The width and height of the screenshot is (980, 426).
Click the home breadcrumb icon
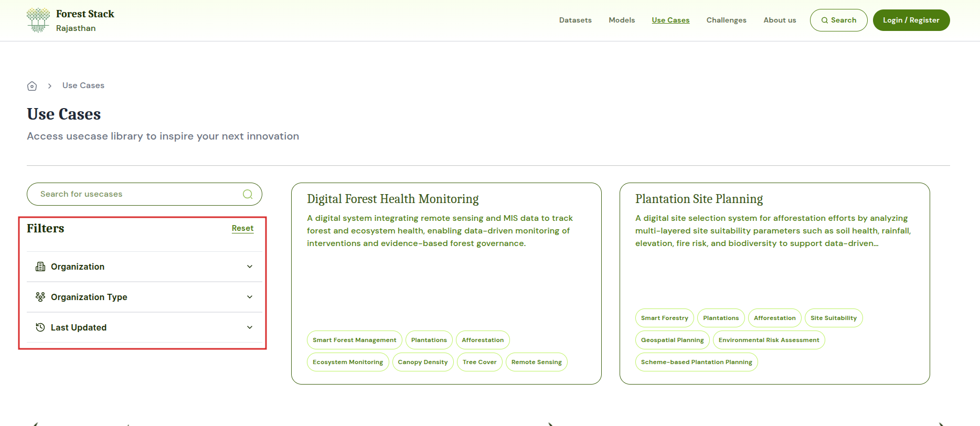coord(32,86)
